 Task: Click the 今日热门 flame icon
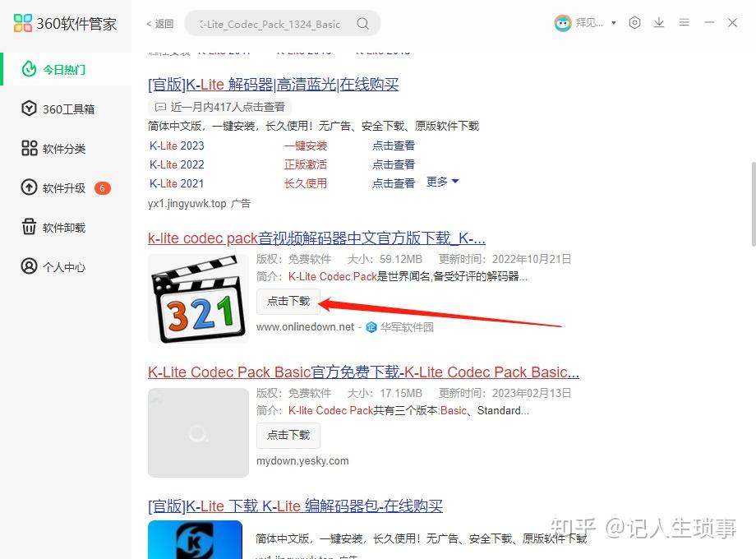(x=29, y=69)
